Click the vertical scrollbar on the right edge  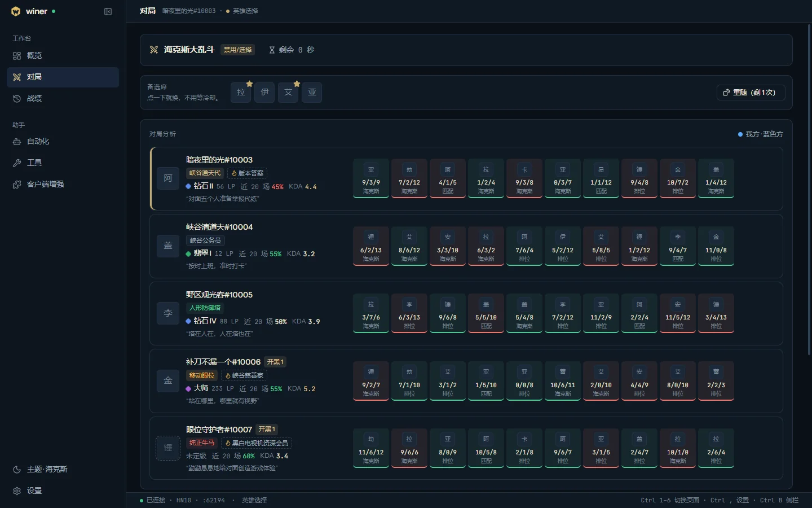click(809, 189)
